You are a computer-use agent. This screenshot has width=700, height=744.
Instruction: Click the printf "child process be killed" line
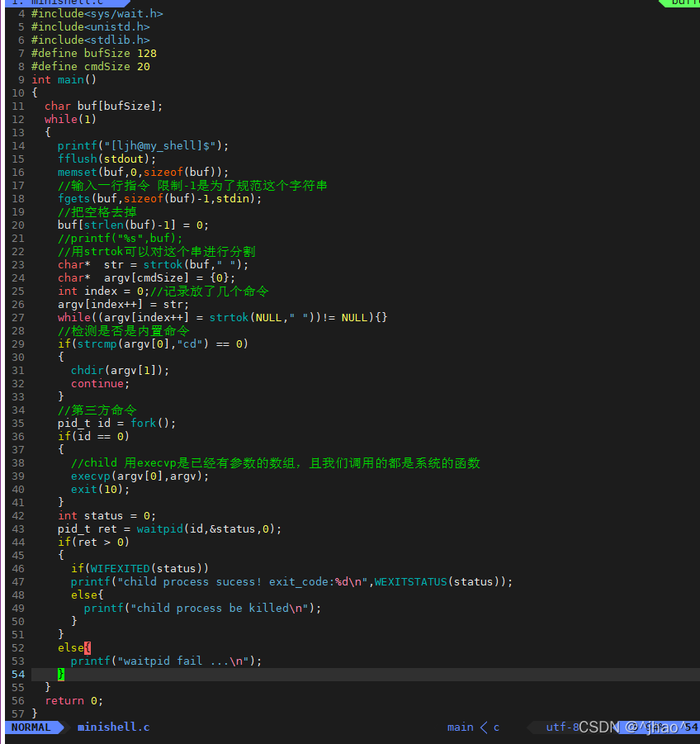tap(202, 609)
